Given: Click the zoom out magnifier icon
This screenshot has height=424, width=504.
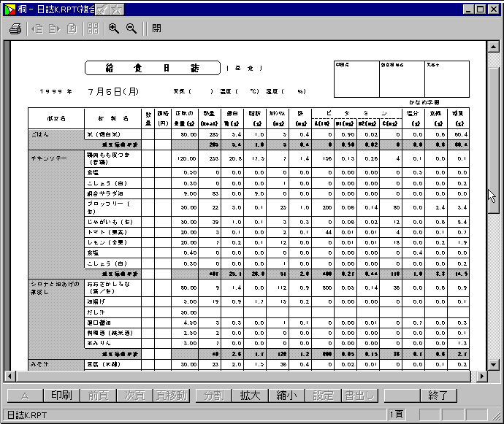Looking at the screenshot, I should pyautogui.click(x=131, y=29).
